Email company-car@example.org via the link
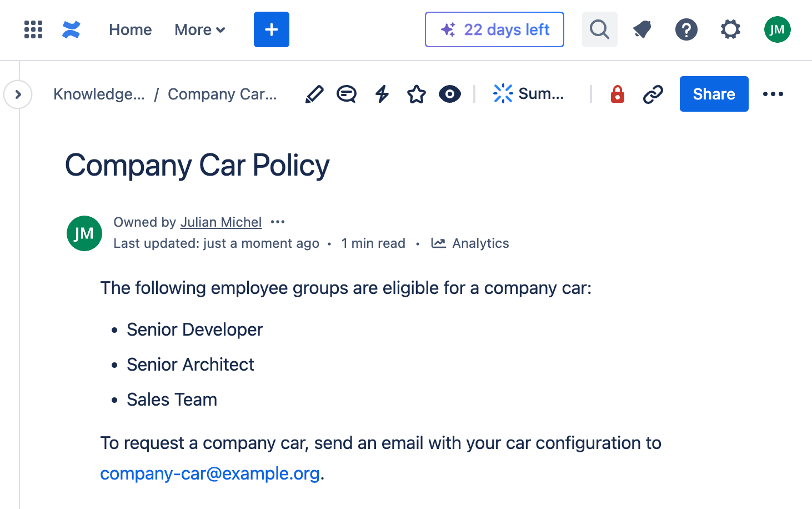This screenshot has height=509, width=812. tap(210, 473)
